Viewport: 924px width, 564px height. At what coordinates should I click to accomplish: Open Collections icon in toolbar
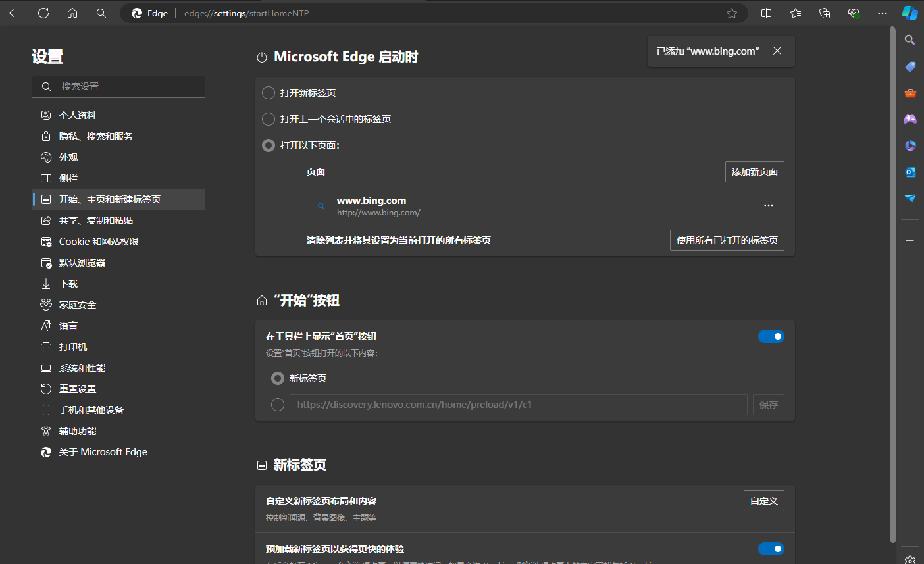click(825, 13)
